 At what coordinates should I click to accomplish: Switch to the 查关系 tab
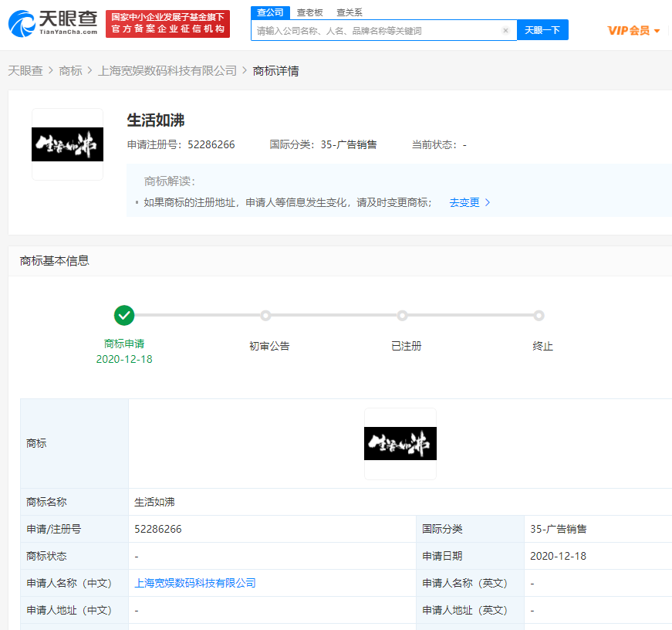(350, 12)
